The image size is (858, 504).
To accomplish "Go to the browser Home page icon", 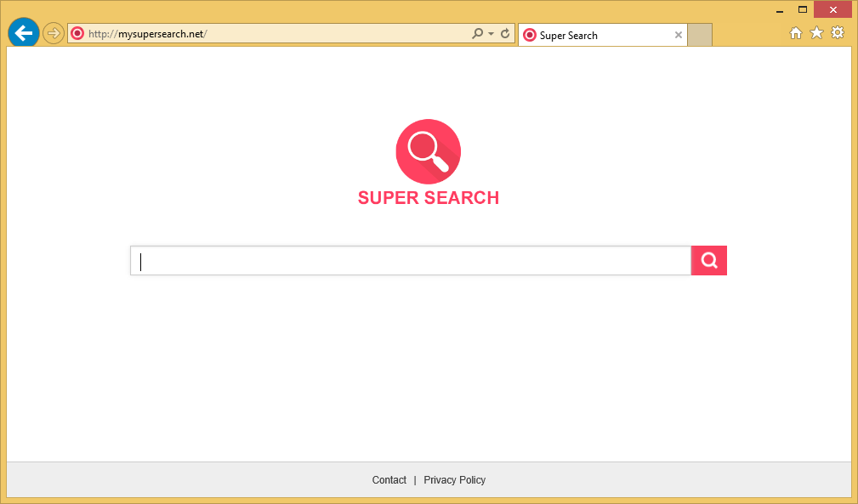I will pyautogui.click(x=796, y=33).
